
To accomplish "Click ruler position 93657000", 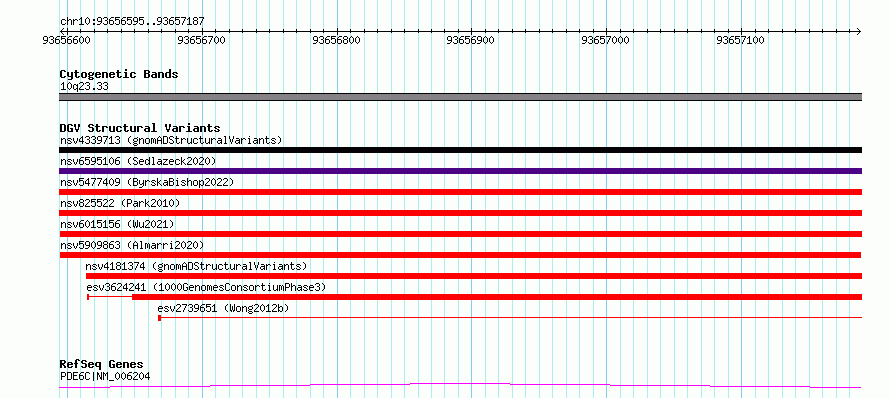I will [606, 40].
